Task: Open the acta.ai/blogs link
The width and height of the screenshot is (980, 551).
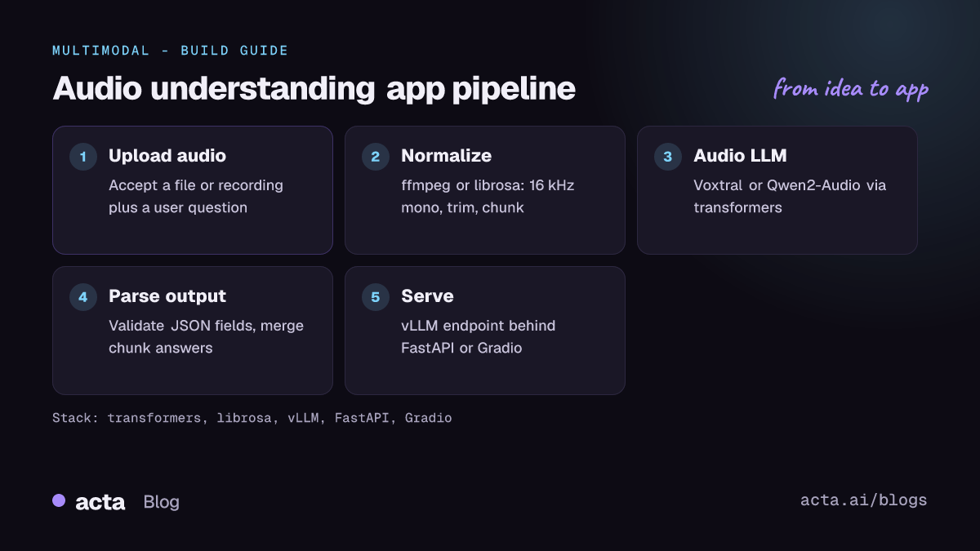Action: coord(864,500)
